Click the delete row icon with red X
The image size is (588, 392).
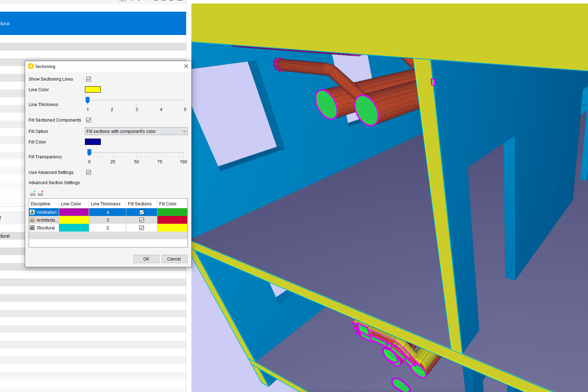41,193
